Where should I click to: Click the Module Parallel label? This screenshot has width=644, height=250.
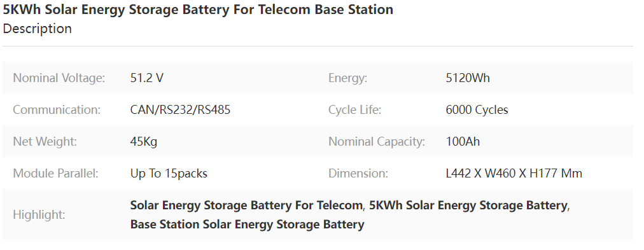pos(56,173)
